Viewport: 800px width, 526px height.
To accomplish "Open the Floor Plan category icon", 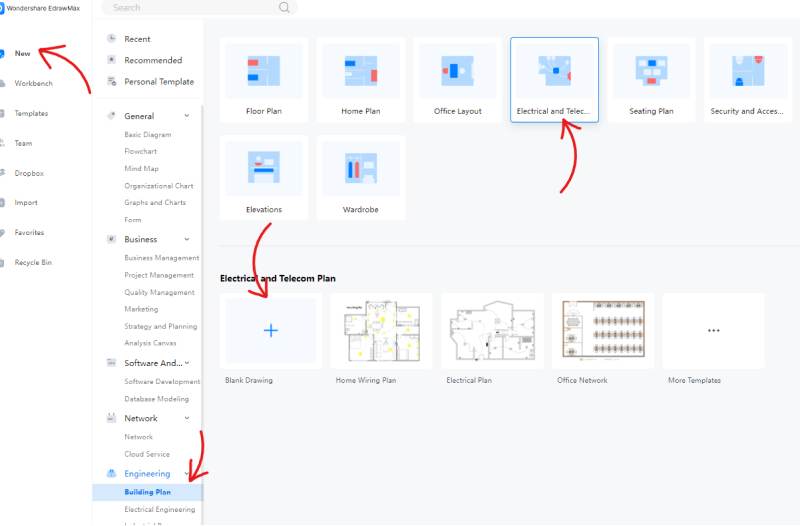I will [264, 71].
